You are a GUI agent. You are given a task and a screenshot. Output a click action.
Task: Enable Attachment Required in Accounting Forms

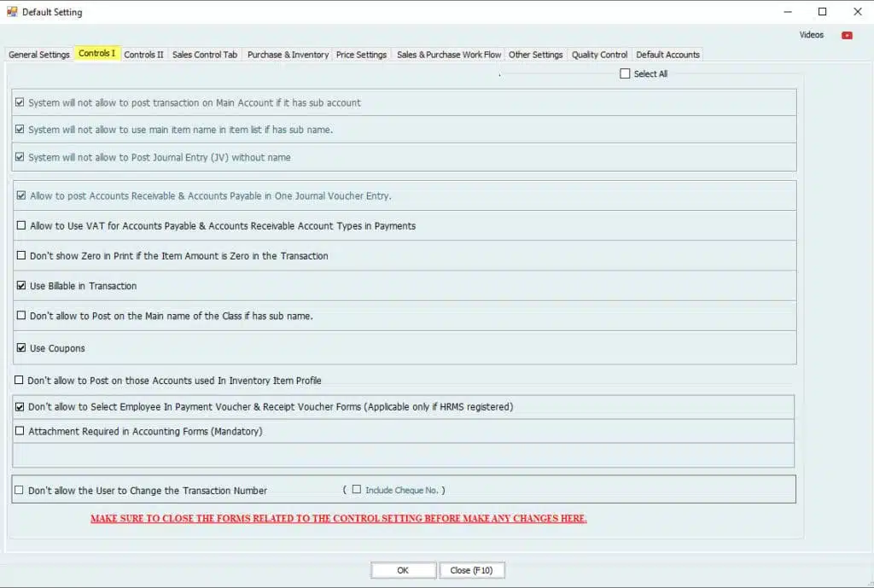20,432
